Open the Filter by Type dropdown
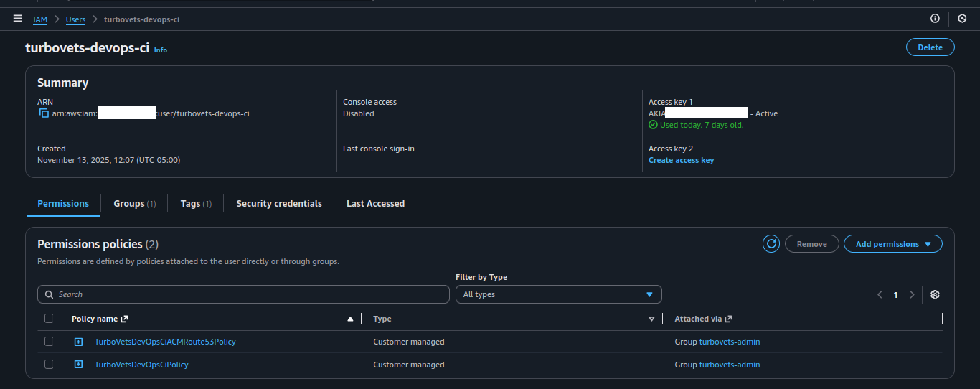Screen dimensions: 980x389 (559, 294)
